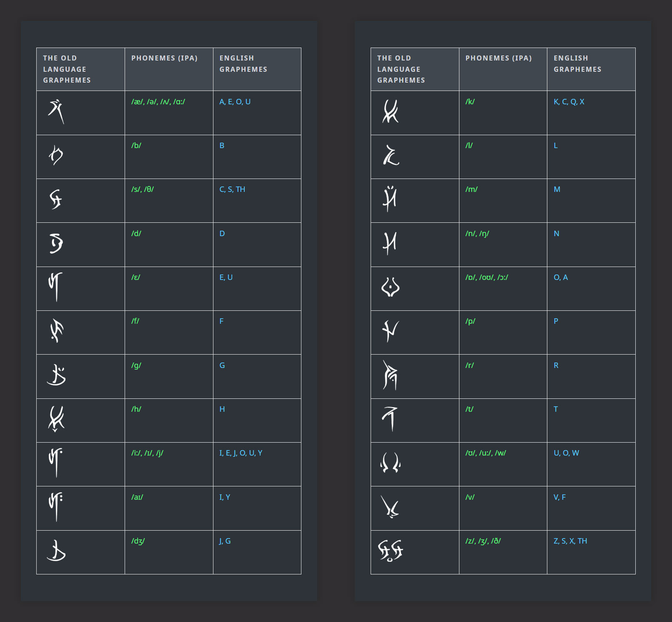Click the English grapheme 'H'
Image resolution: width=672 pixels, height=622 pixels.
pyautogui.click(x=222, y=409)
